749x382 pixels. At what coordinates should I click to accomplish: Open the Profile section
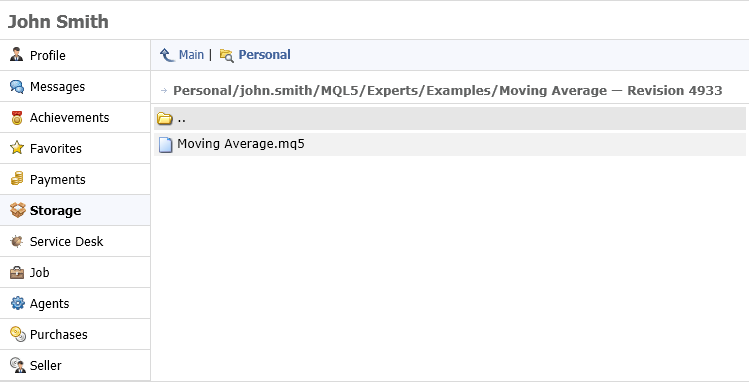(x=75, y=55)
